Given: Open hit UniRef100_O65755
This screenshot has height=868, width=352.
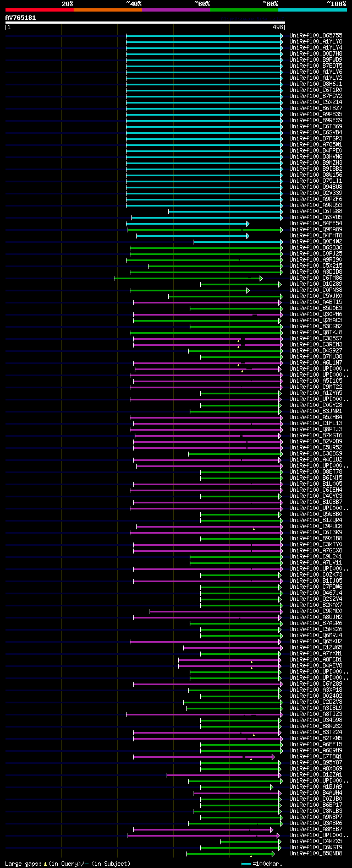Looking at the screenshot, I should click(x=316, y=36).
